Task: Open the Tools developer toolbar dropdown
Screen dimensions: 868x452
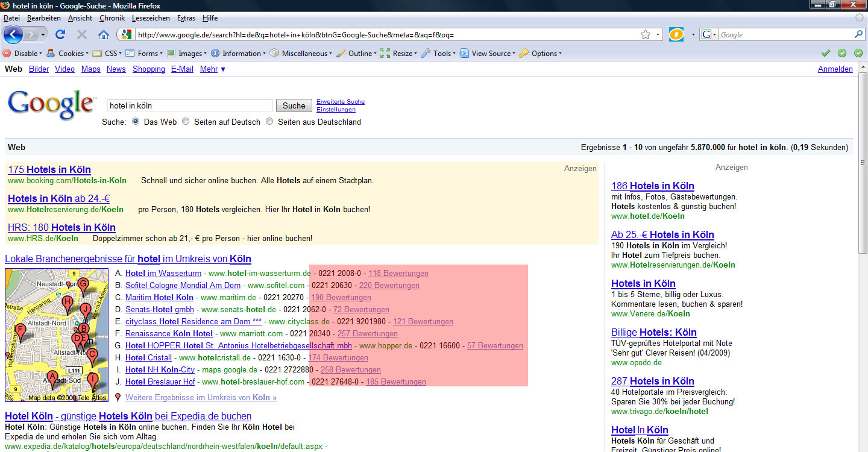Action: pyautogui.click(x=439, y=53)
